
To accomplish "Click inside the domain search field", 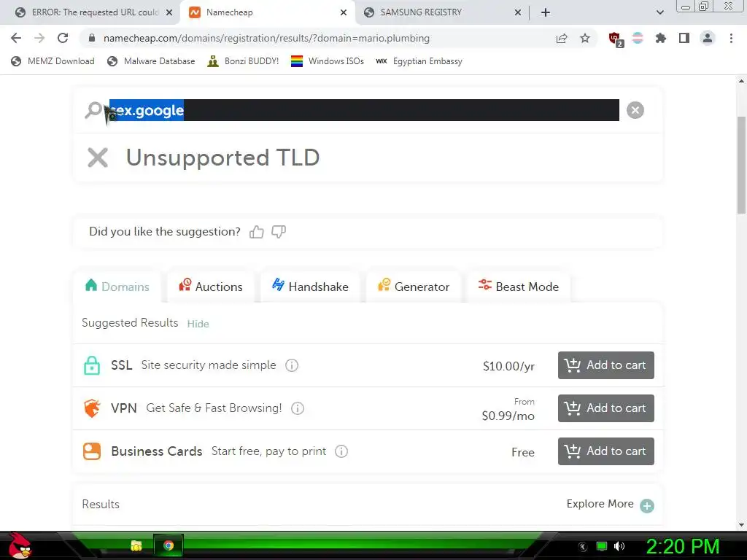I will 364,110.
